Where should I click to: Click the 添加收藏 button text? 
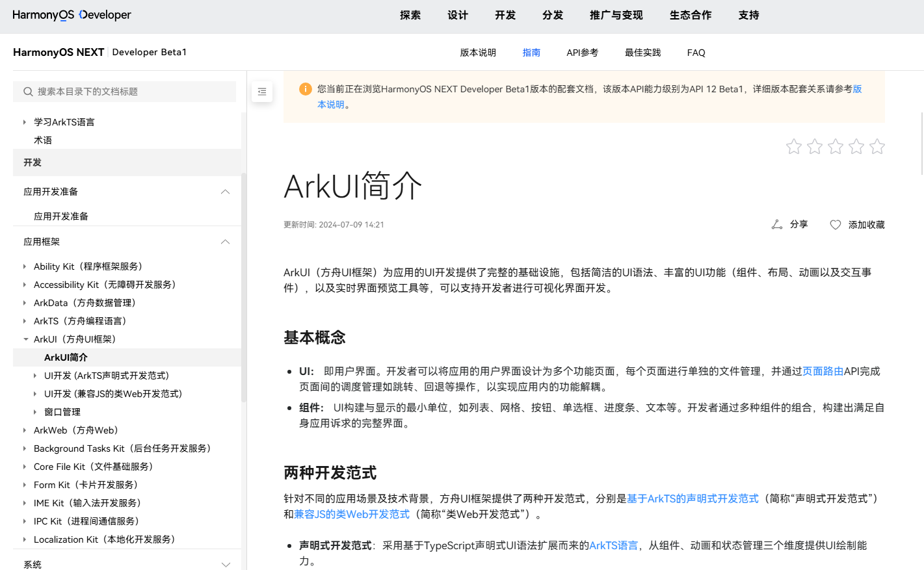866,225
